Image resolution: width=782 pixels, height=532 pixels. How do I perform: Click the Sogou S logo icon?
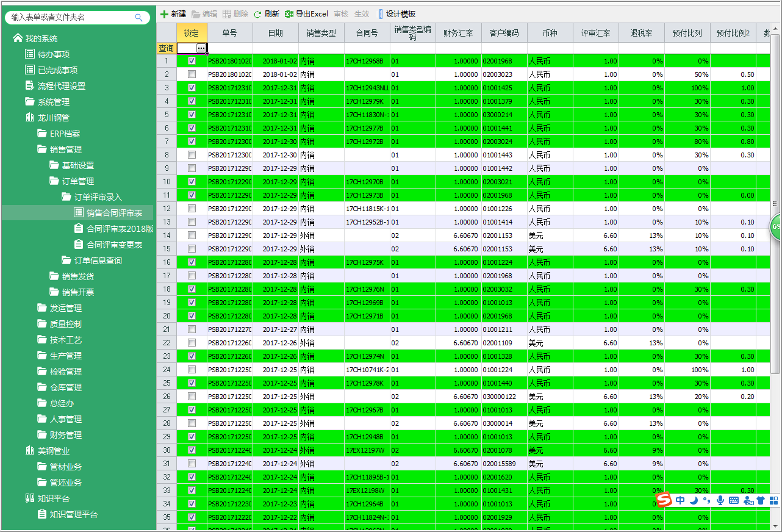pyautogui.click(x=664, y=500)
